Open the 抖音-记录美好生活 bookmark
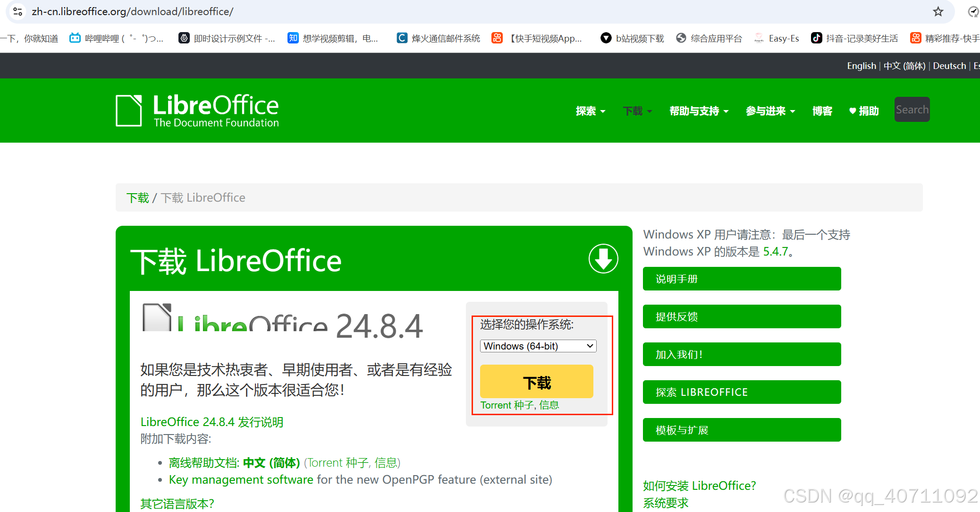This screenshot has height=512, width=980. [x=854, y=38]
